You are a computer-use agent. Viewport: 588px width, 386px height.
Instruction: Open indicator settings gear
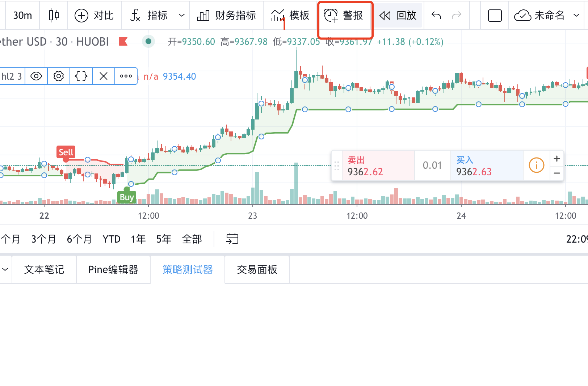pos(59,76)
